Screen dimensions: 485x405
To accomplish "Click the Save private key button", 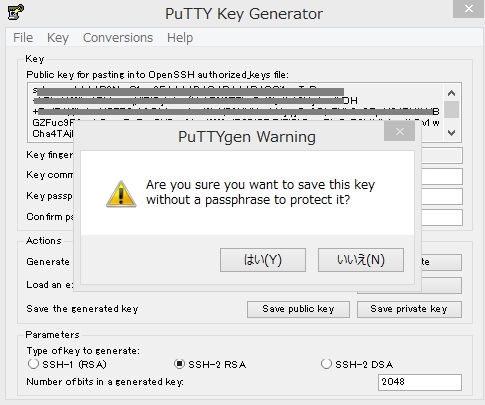I will coord(409,309).
